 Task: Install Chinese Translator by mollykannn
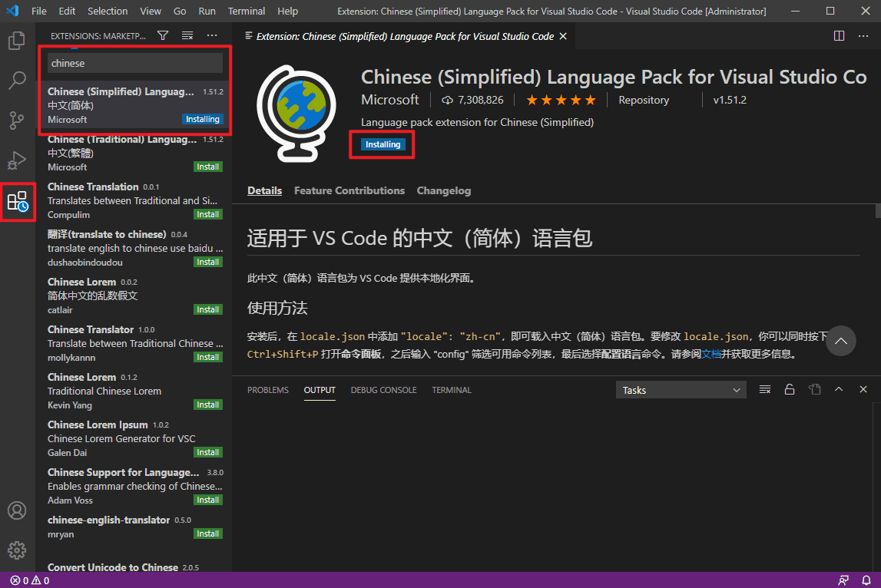pyautogui.click(x=208, y=357)
